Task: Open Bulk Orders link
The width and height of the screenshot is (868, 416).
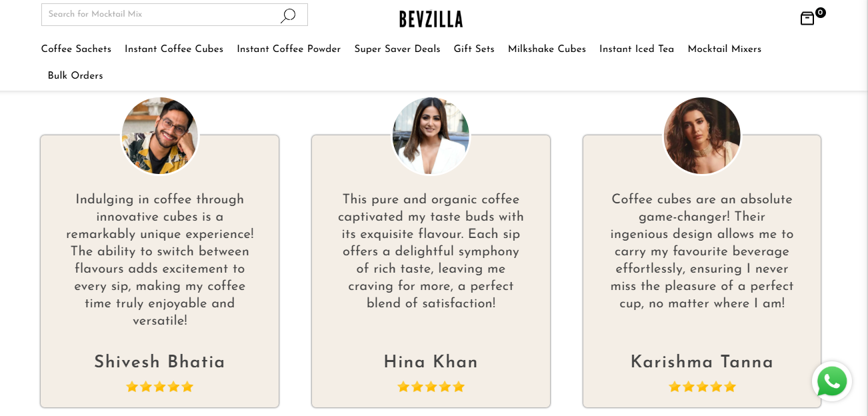Action: tap(75, 76)
